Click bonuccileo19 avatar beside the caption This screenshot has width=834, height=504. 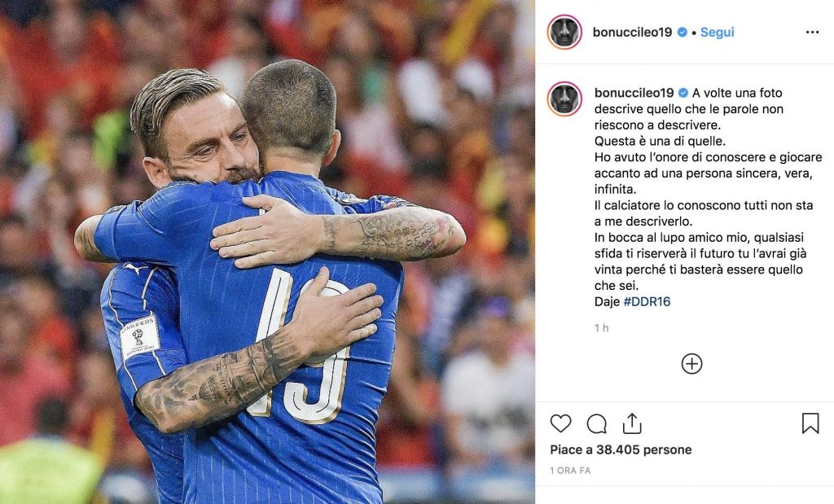pos(564,99)
